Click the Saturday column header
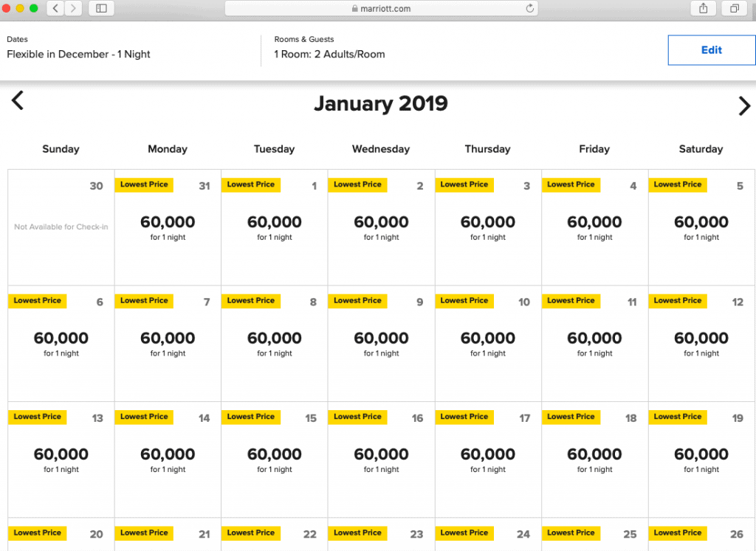 pyautogui.click(x=701, y=149)
